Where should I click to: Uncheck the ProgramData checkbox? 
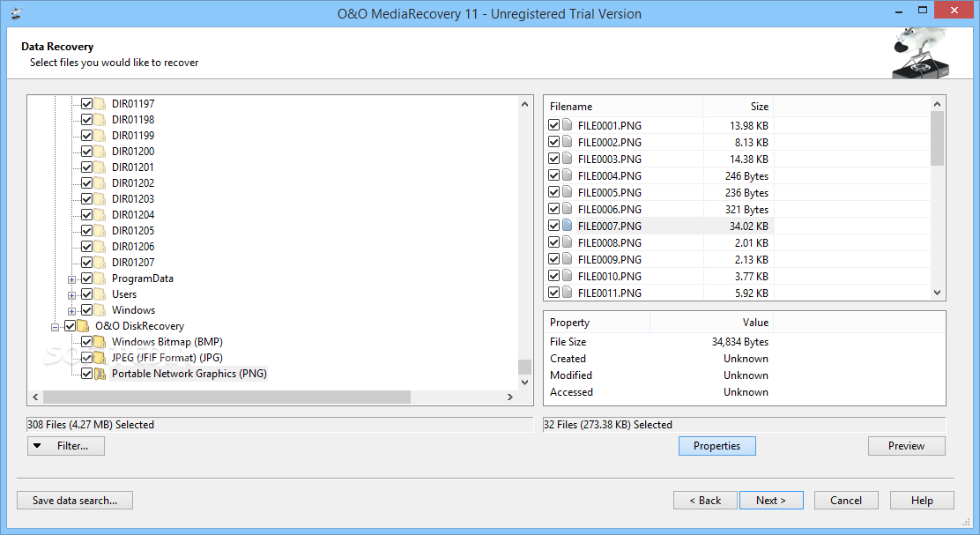[87, 279]
